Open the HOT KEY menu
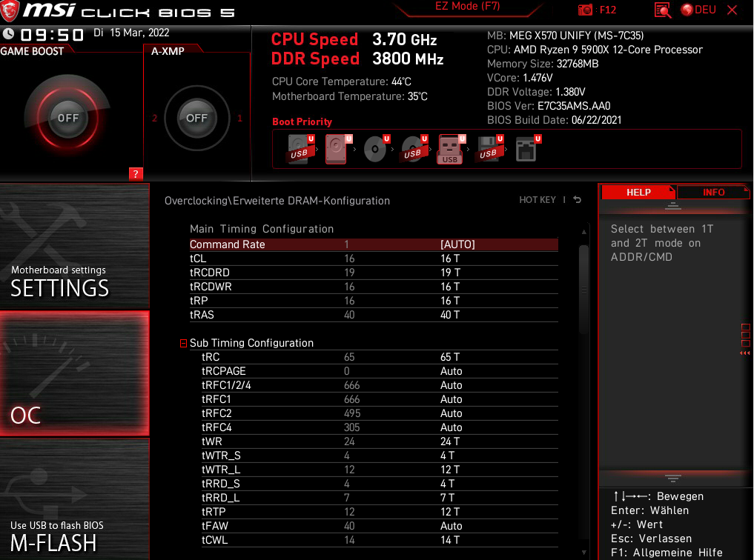Viewport: 754px width, 560px height. pos(537,200)
